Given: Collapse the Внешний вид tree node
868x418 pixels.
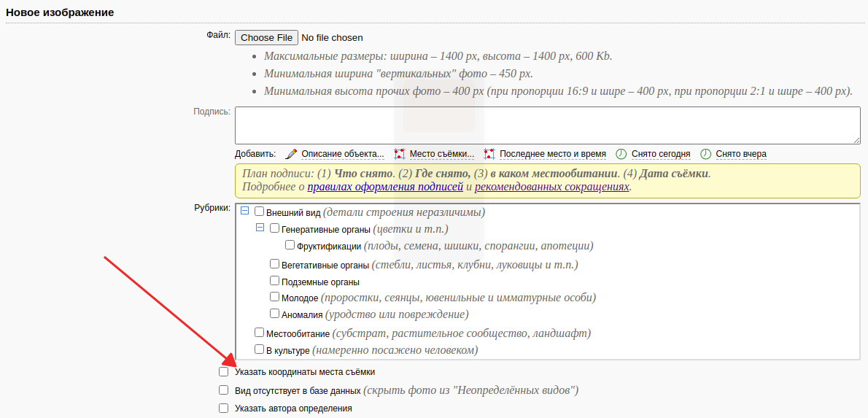Looking at the screenshot, I should 245,212.
